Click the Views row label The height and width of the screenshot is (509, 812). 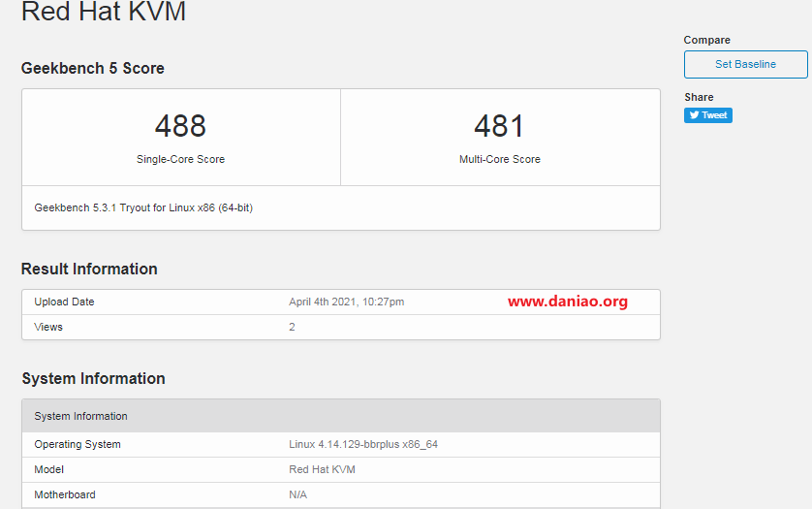point(48,327)
